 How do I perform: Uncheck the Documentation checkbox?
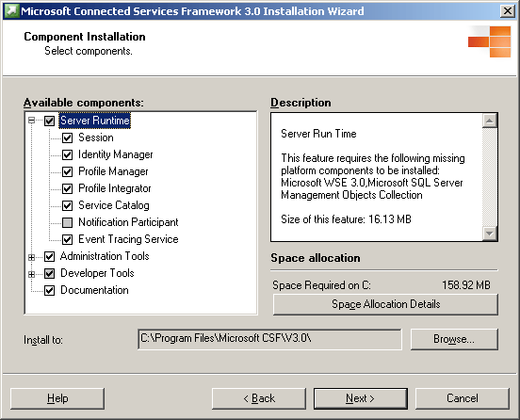click(49, 290)
